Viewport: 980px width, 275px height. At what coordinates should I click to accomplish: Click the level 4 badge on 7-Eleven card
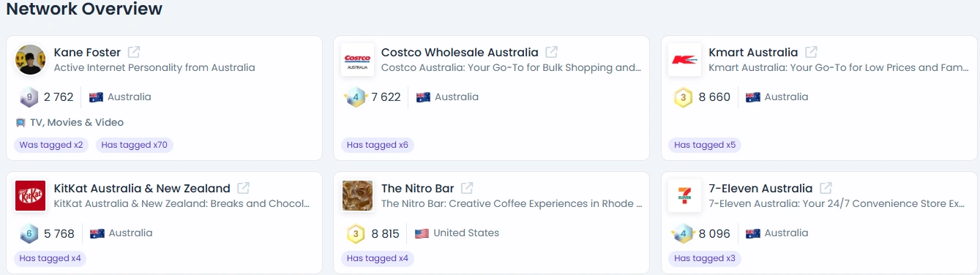point(683,233)
